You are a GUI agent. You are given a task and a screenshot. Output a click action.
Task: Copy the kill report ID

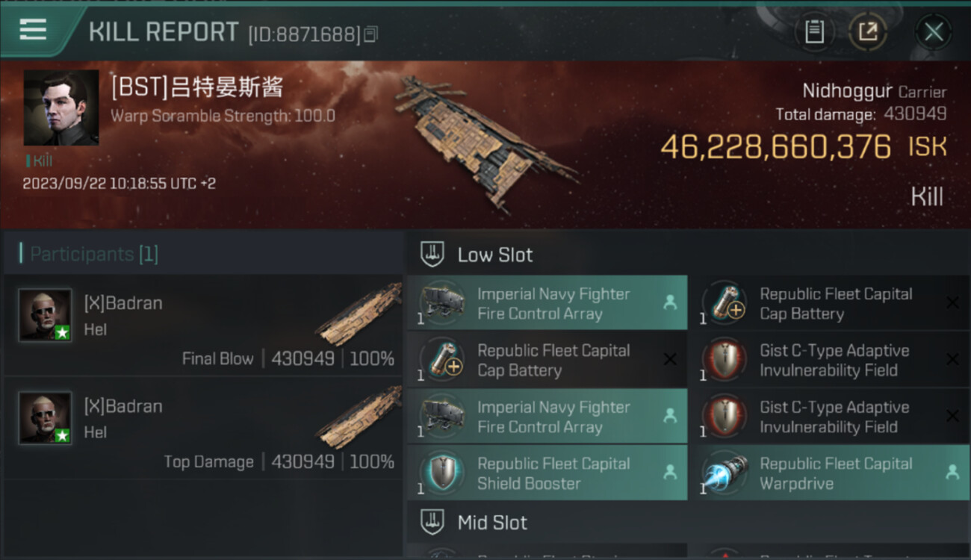[x=371, y=34]
